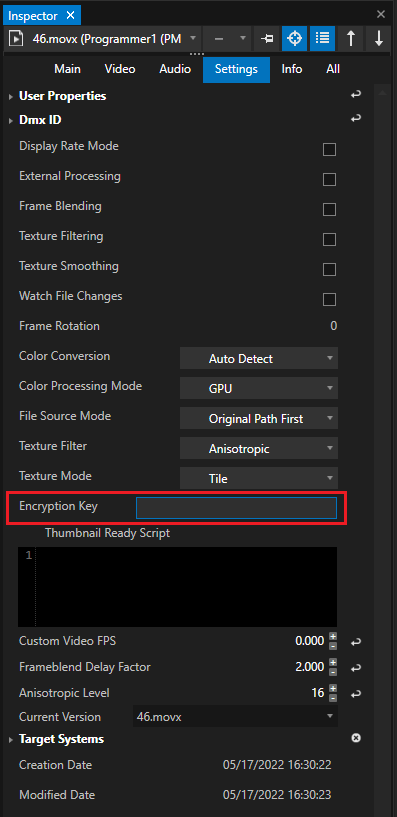Screen dimensions: 397x817
Task: Reset User Properties with return arrow
Action: [x=356, y=95]
